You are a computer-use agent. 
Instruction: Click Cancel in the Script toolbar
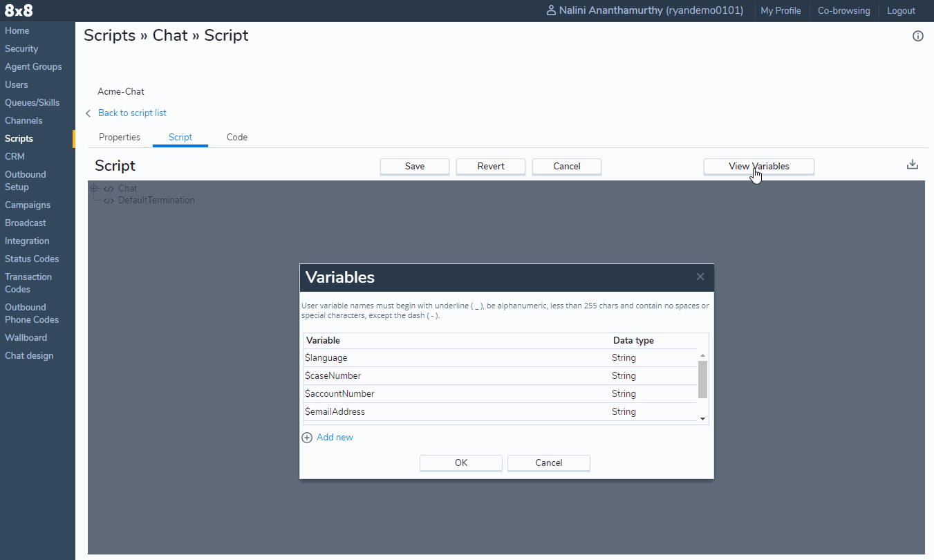click(567, 166)
